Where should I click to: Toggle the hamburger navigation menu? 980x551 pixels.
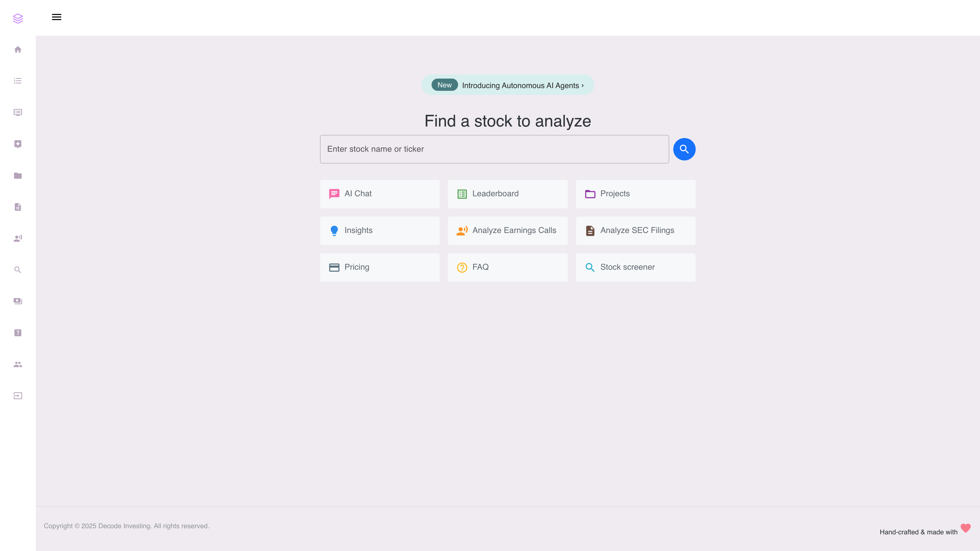click(57, 17)
